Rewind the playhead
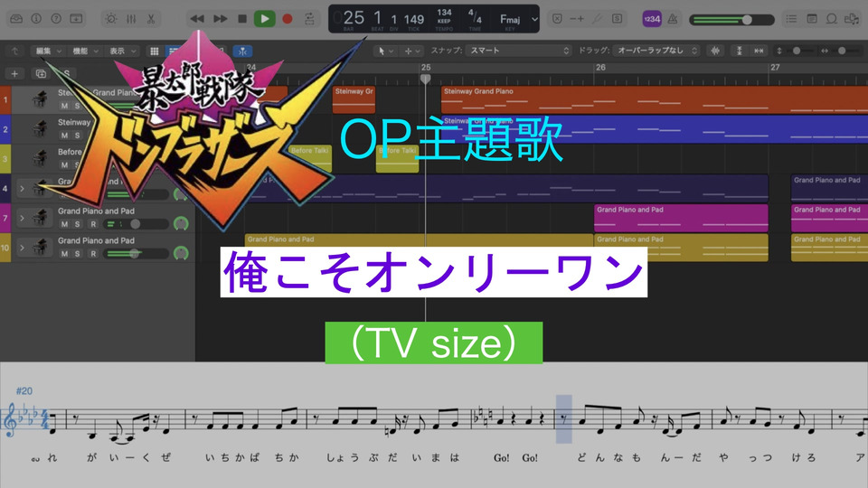The image size is (868, 488). coord(197,19)
